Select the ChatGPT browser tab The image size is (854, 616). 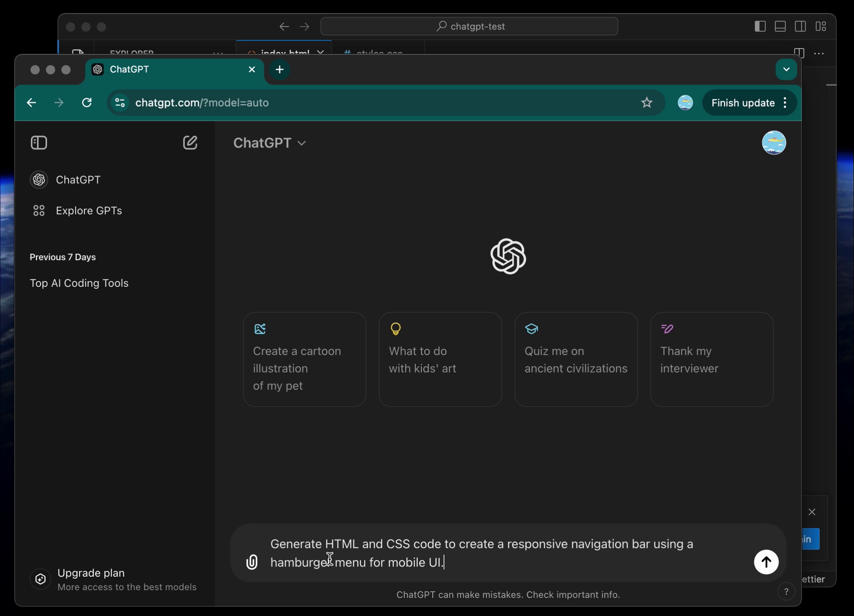click(x=175, y=69)
